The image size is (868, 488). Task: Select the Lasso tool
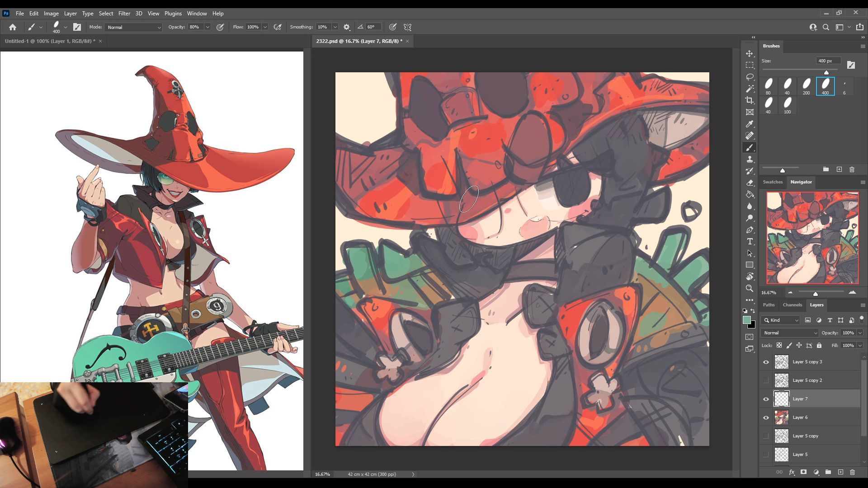coord(750,77)
